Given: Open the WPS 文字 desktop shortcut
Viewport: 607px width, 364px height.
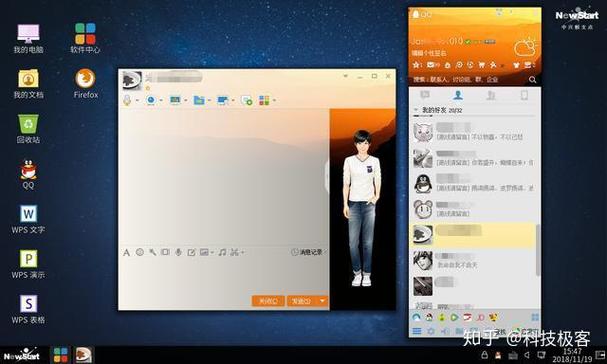Looking at the screenshot, I should point(28,219).
